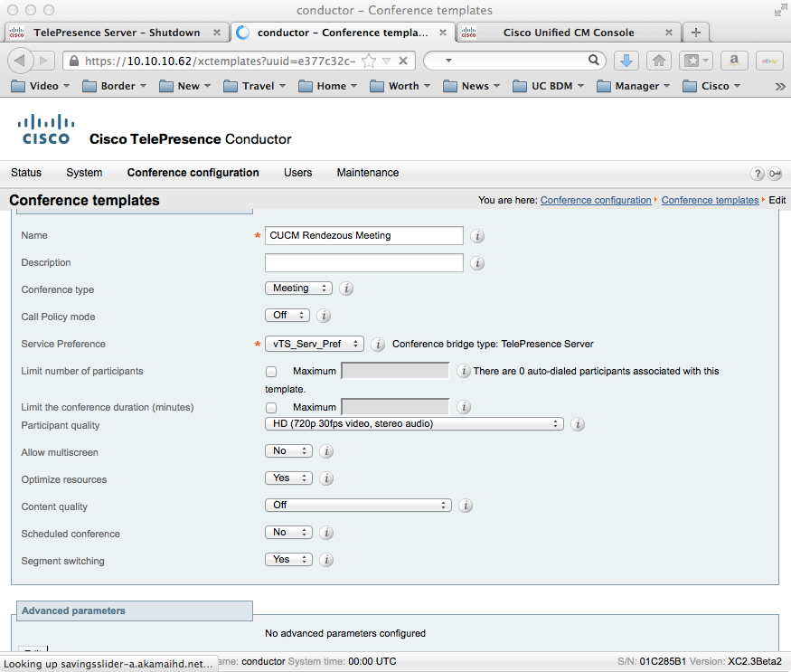Image resolution: width=791 pixels, height=672 pixels.
Task: Click the browser back arrow button
Action: point(20,61)
